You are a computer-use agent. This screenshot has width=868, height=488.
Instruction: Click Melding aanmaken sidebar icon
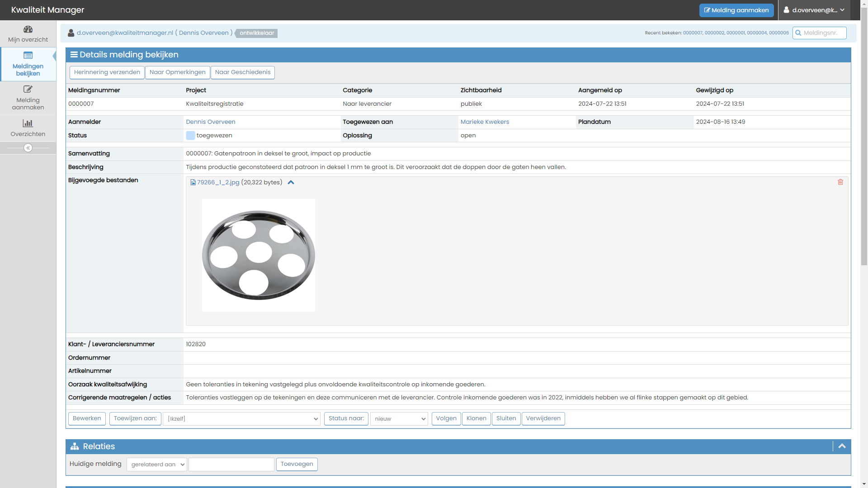[28, 89]
